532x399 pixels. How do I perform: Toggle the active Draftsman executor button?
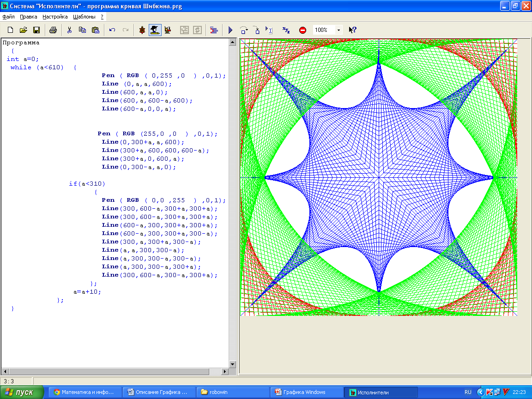pos(155,30)
